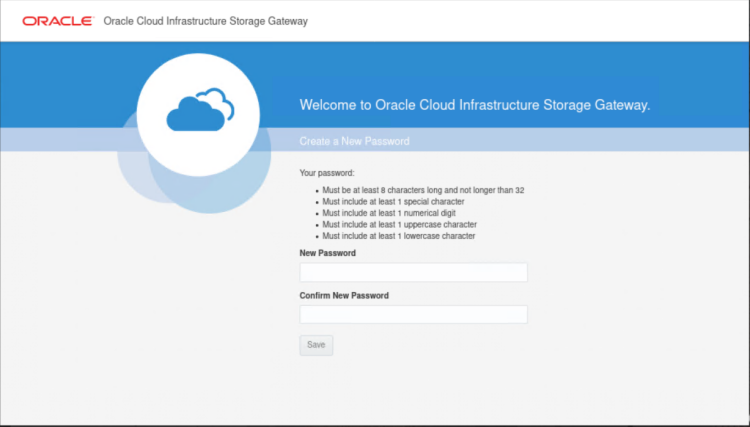Click the bullet before the special character requirement

[x=315, y=201]
